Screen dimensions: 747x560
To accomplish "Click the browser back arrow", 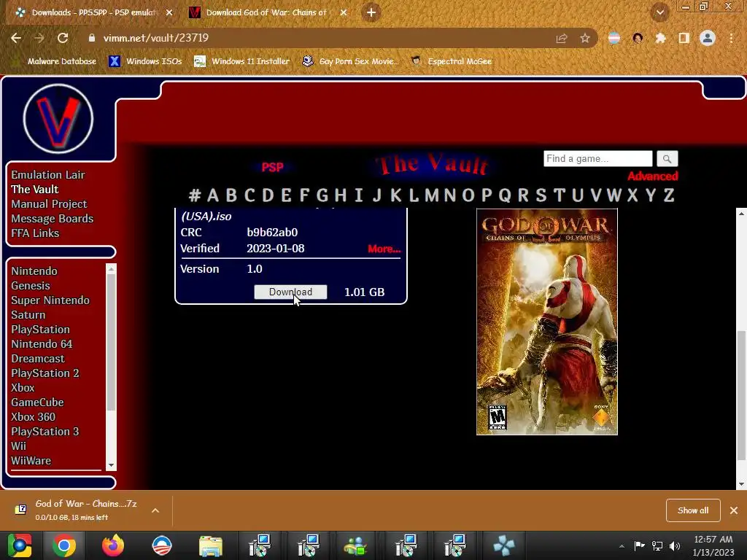I will click(16, 38).
